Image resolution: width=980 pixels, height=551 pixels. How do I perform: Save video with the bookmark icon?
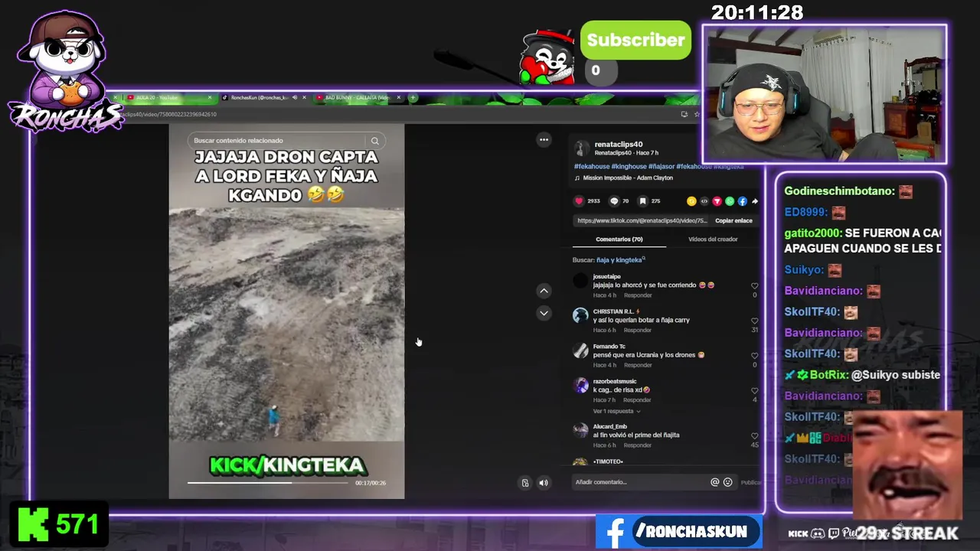pyautogui.click(x=642, y=201)
